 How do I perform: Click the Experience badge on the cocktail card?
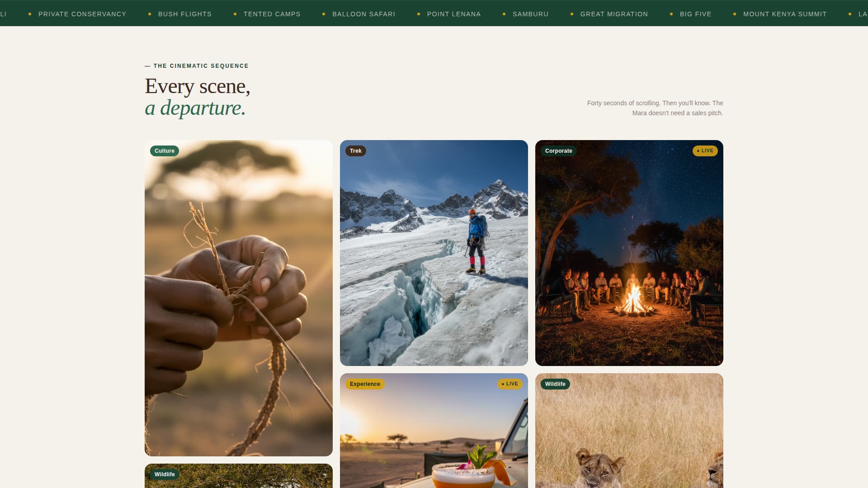click(x=365, y=384)
